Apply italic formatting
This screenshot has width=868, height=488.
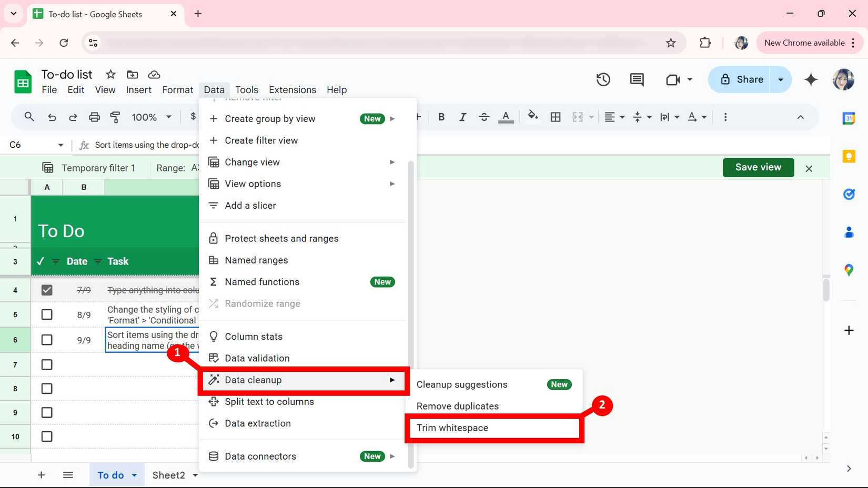(462, 117)
